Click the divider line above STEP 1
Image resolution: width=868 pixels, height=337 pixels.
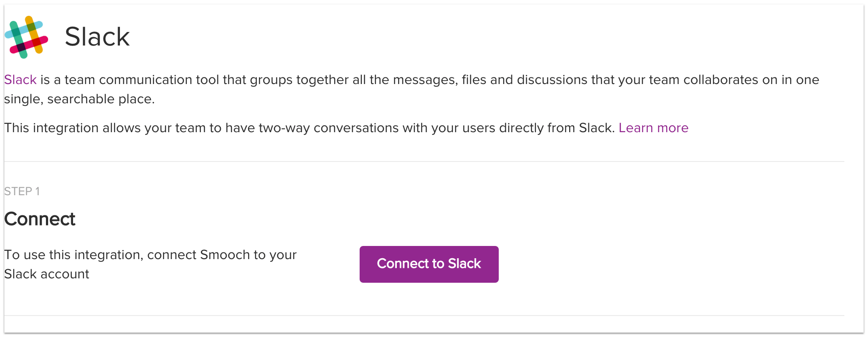coord(424,161)
